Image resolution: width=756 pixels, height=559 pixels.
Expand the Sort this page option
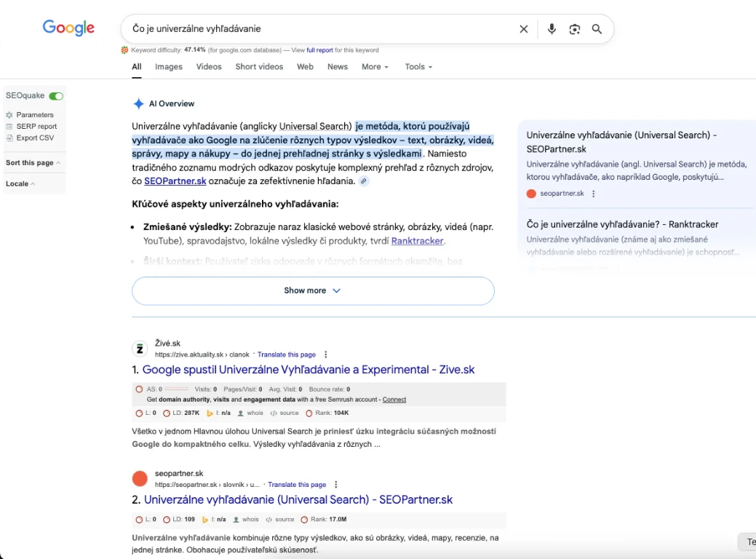click(33, 163)
